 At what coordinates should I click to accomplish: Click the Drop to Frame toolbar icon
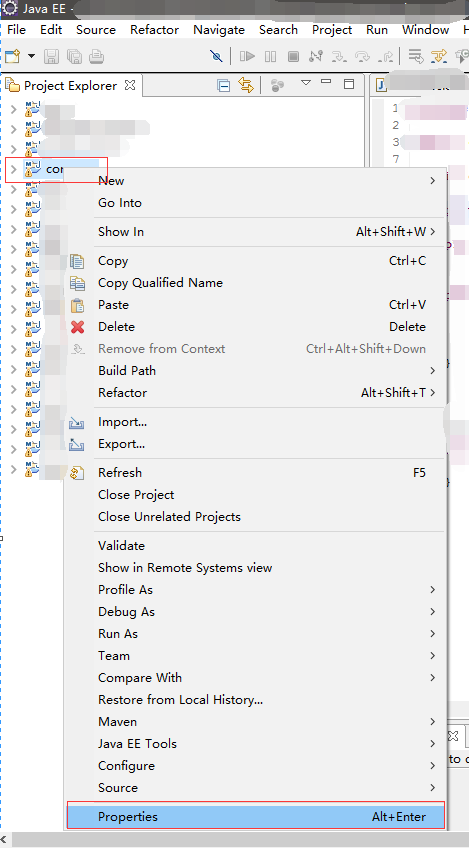coord(415,56)
